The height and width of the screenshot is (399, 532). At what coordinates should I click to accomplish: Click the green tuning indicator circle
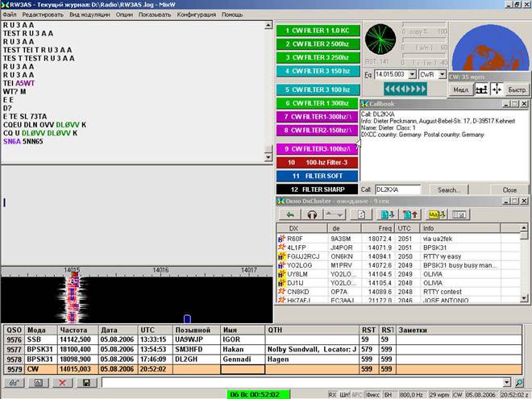[x=380, y=39]
